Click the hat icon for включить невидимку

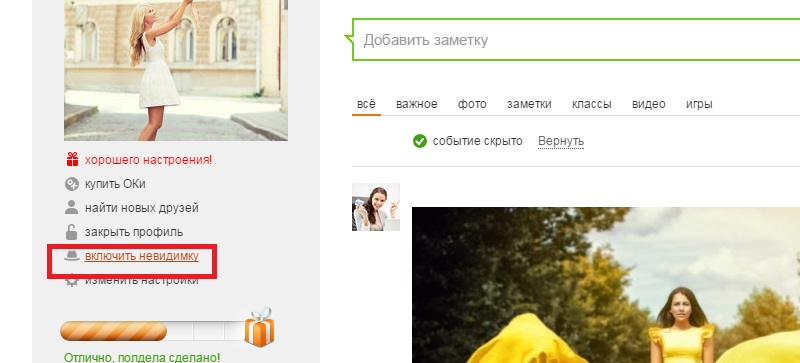tap(72, 256)
